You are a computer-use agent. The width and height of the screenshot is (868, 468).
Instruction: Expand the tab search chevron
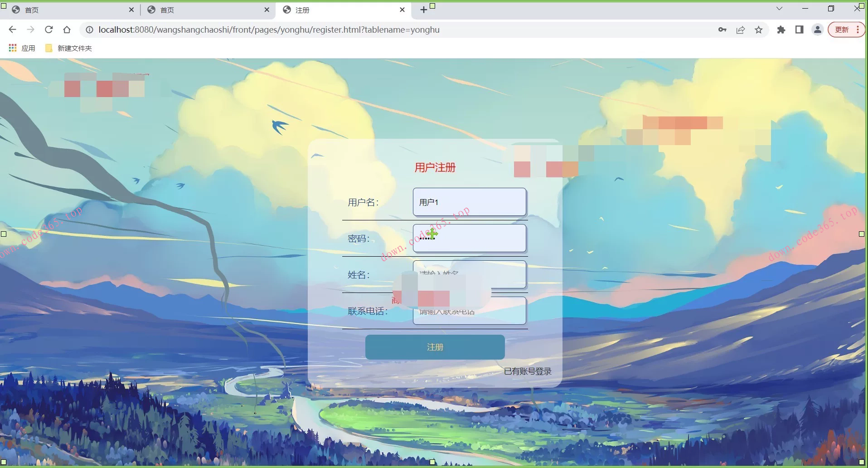[779, 9]
